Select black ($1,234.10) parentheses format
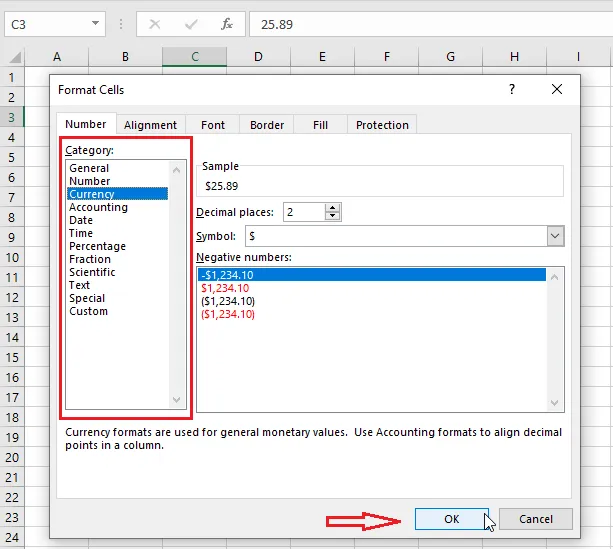613x549 pixels. click(x=371, y=301)
